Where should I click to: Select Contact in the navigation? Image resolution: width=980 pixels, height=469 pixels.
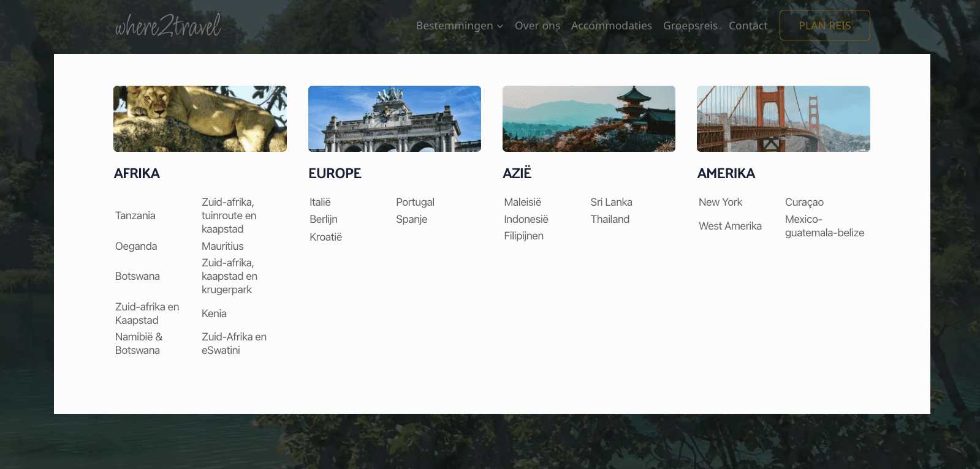click(748, 26)
